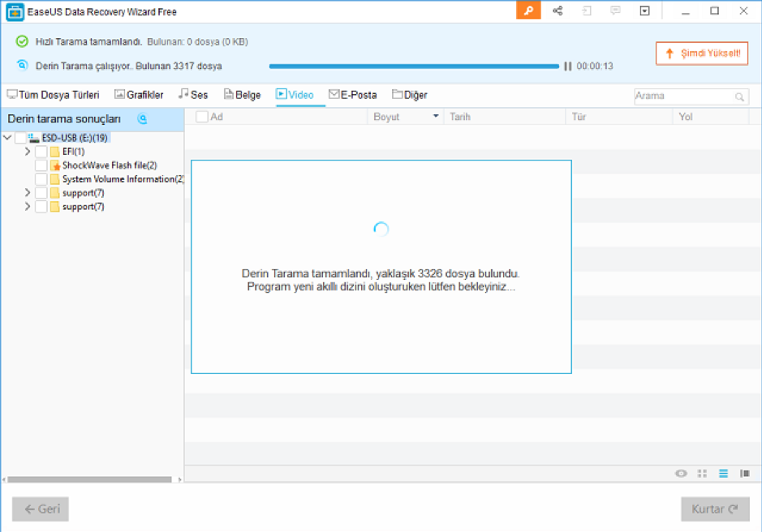
Task: Click the Derin tarama sonuçları header
Action: click(x=64, y=118)
